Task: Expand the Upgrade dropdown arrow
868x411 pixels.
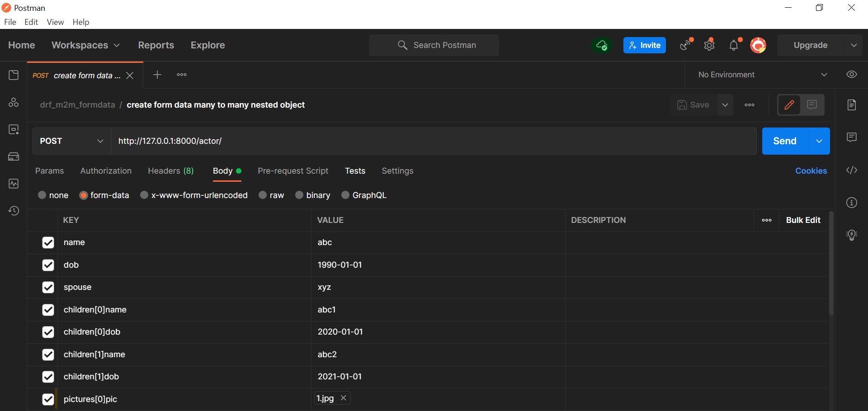Action: point(854,45)
